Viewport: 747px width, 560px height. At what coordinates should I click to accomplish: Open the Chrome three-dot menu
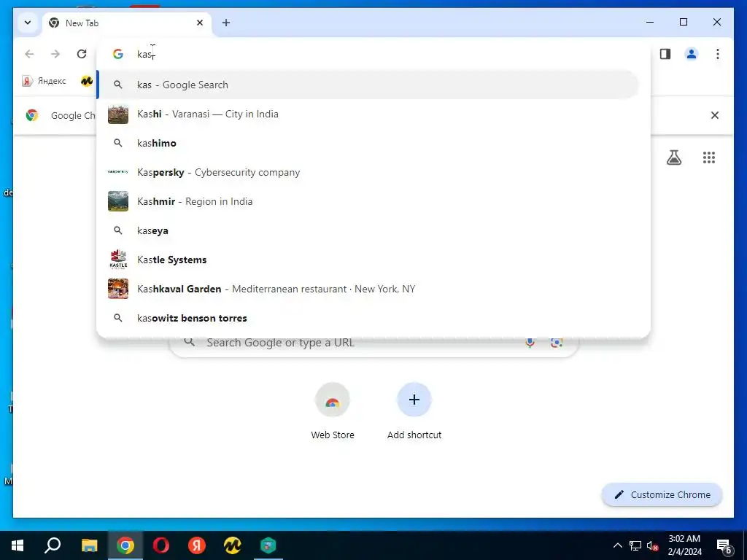point(718,54)
